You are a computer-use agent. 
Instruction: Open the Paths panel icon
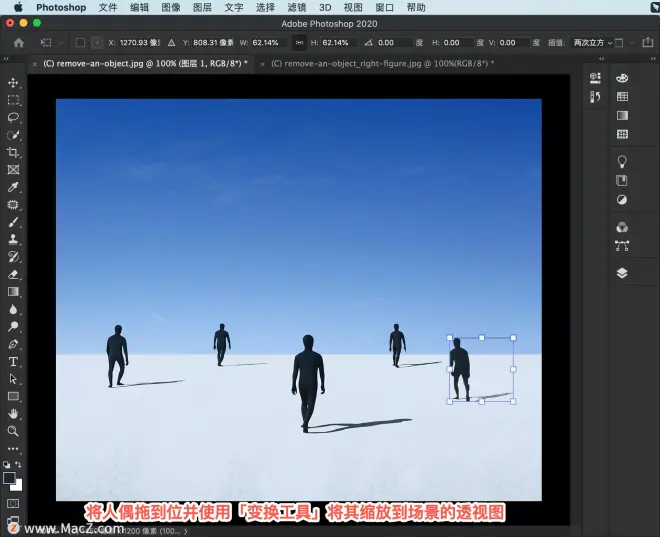tap(622, 246)
